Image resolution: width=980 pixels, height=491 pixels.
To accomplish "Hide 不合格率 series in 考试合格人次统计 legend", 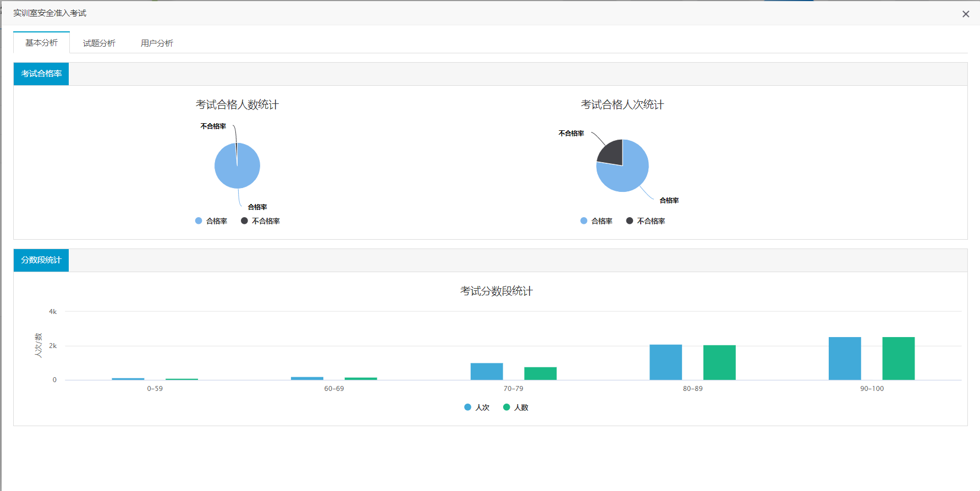I will (646, 221).
